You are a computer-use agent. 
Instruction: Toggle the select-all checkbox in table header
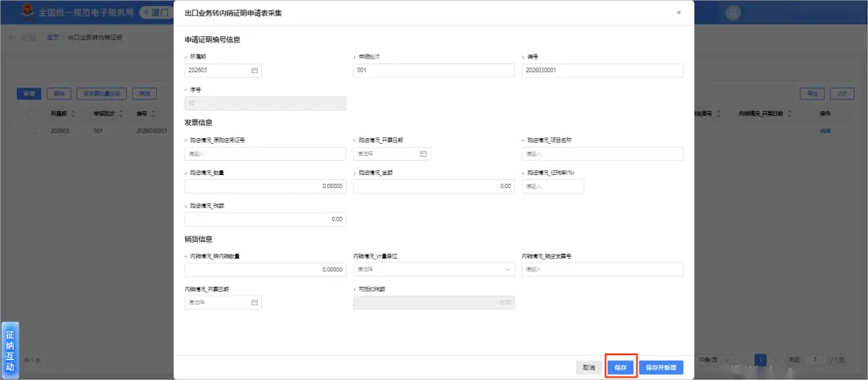coord(33,113)
